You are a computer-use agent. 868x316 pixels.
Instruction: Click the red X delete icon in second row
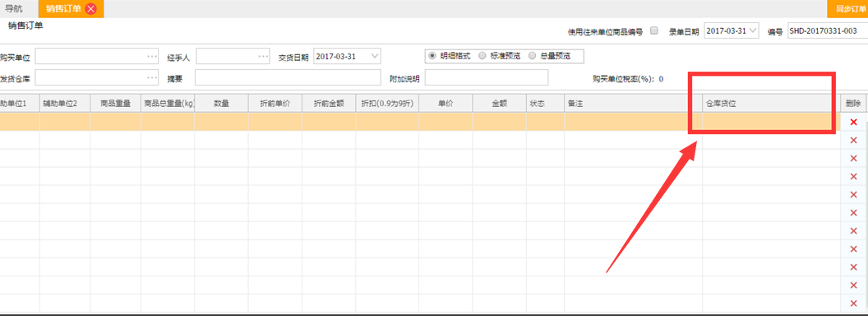(853, 140)
